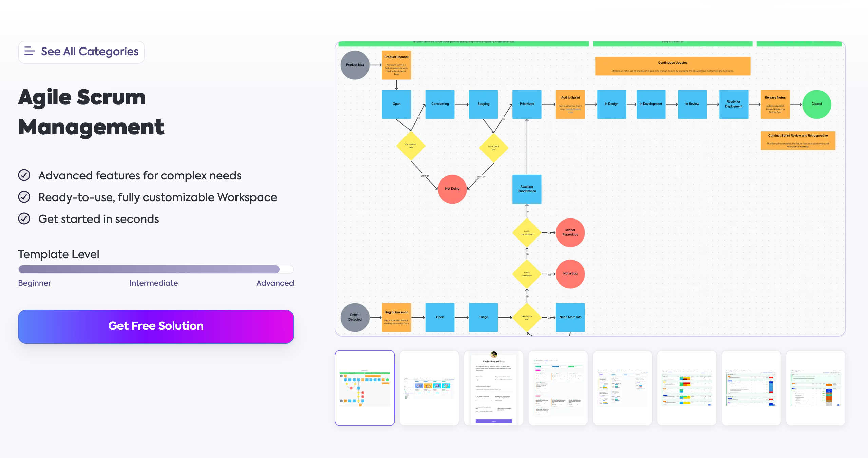
Task: Click the Is this reproducible yellow diamond
Action: pos(527,233)
